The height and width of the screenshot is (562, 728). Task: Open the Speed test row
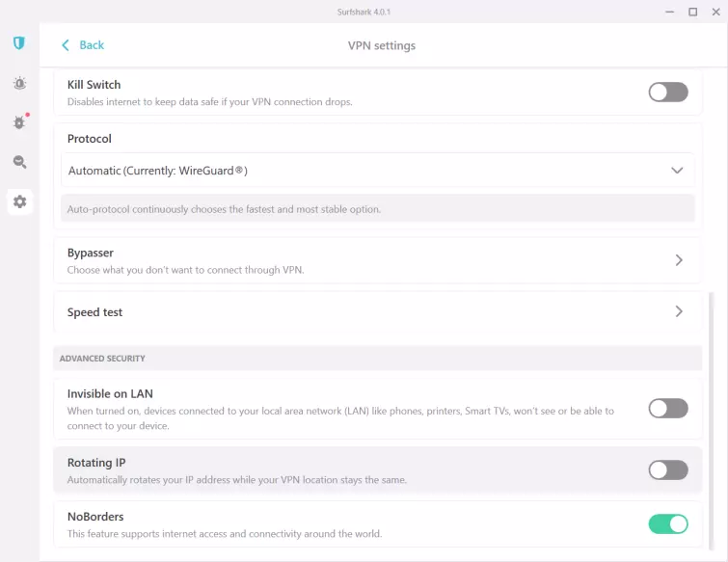[366, 312]
